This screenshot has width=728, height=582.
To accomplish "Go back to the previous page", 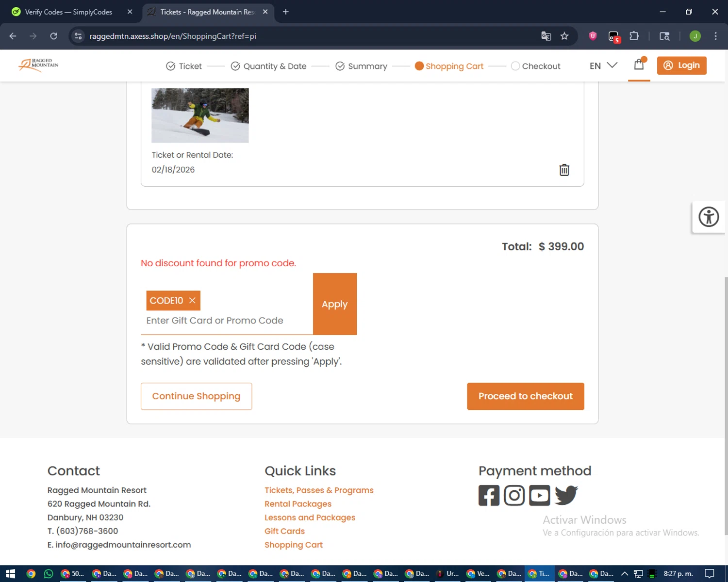I will [x=13, y=36].
